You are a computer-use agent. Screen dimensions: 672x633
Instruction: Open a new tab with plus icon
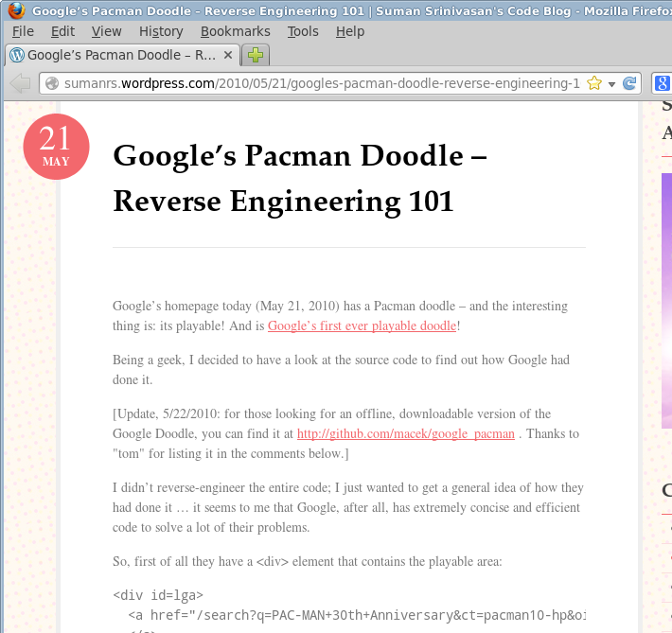click(x=256, y=55)
